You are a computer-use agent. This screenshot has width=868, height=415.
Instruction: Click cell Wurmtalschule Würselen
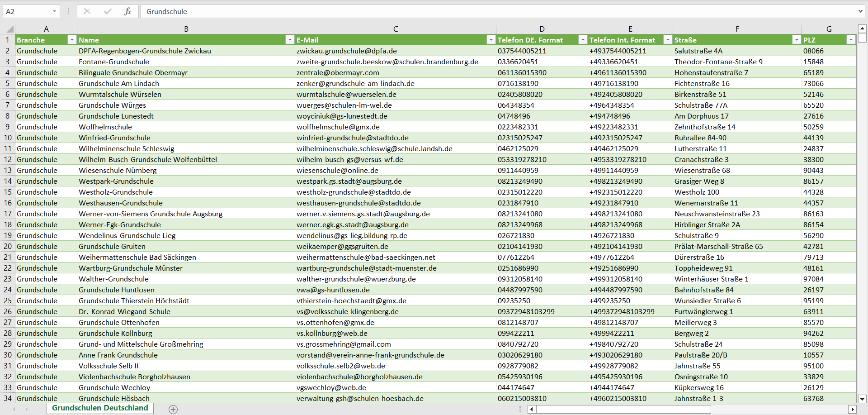186,94
